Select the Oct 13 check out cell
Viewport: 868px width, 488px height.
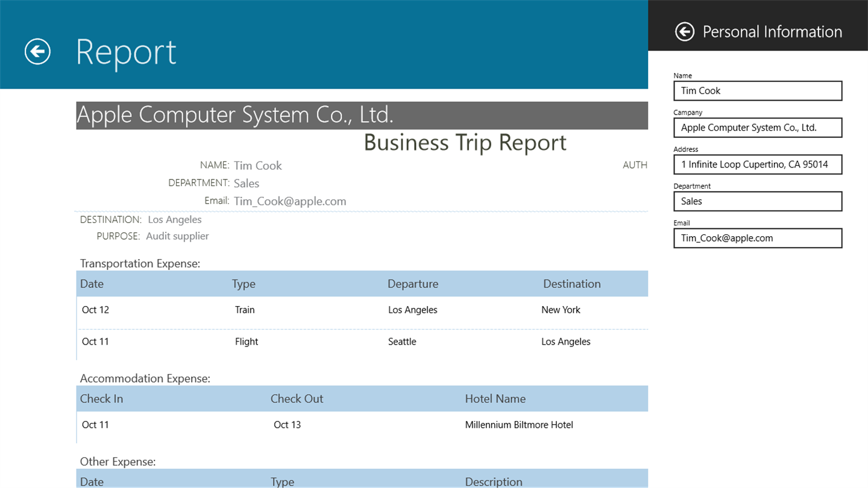[287, 425]
